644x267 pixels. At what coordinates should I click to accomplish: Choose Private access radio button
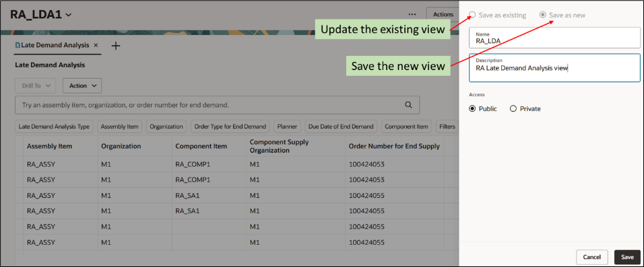click(x=513, y=109)
